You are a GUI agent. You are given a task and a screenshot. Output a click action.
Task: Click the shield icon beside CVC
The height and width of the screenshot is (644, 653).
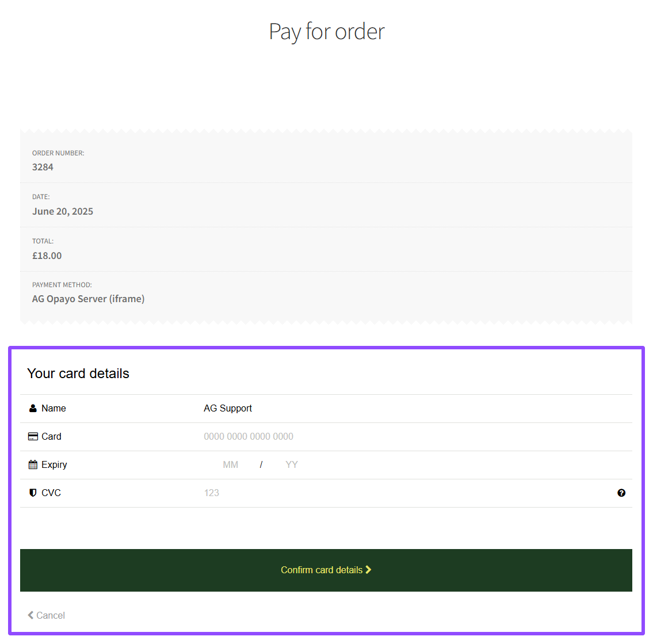click(x=32, y=493)
